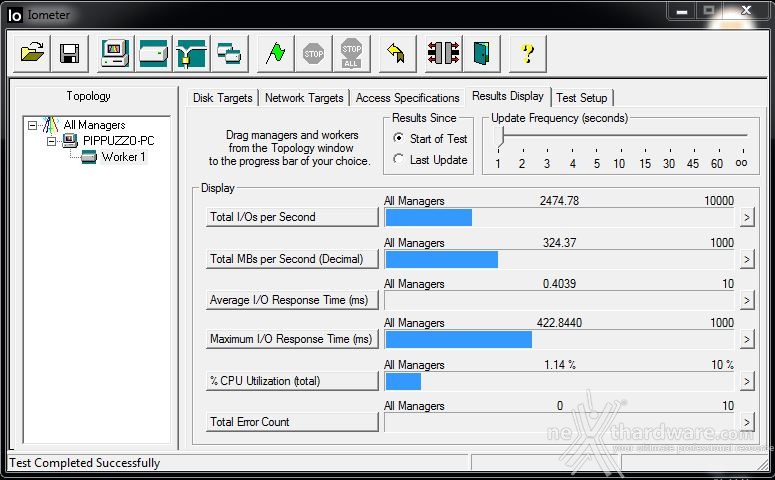Expand details arrow for Total Error Count
775x480 pixels.
click(747, 422)
